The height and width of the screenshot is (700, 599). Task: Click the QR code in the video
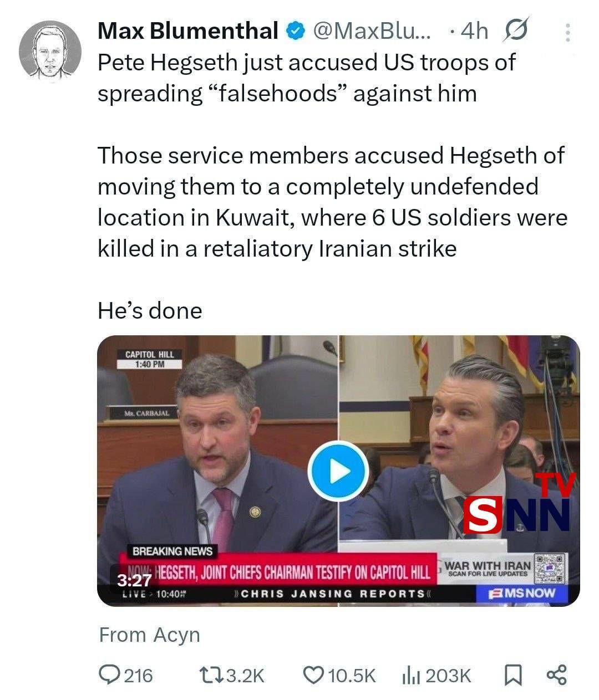[x=550, y=569]
